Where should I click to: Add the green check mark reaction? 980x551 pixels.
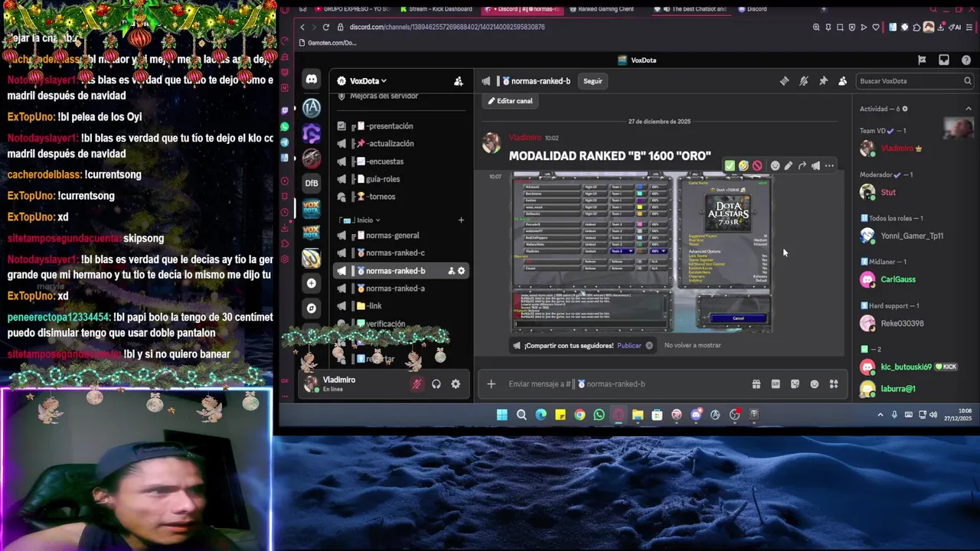click(730, 165)
